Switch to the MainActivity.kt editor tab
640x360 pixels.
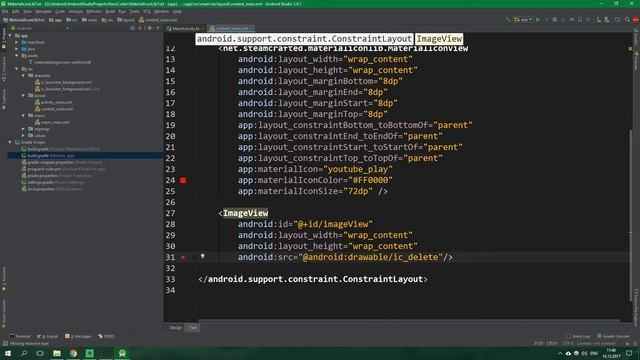pyautogui.click(x=185, y=29)
